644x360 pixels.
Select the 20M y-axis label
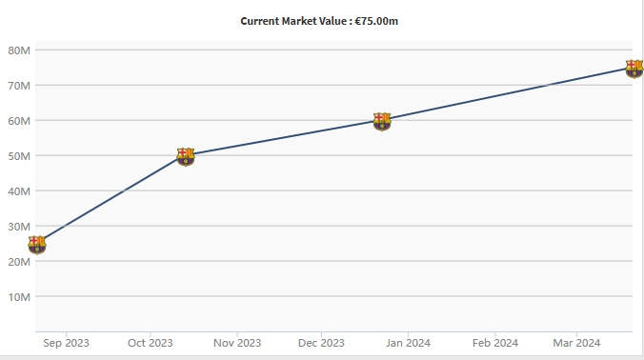point(19,262)
